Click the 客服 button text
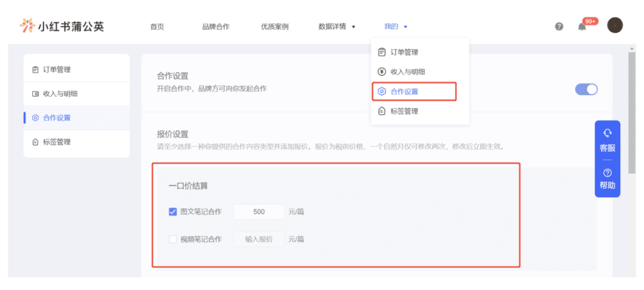Viewport: 644px width, 290px height. pyautogui.click(x=608, y=148)
